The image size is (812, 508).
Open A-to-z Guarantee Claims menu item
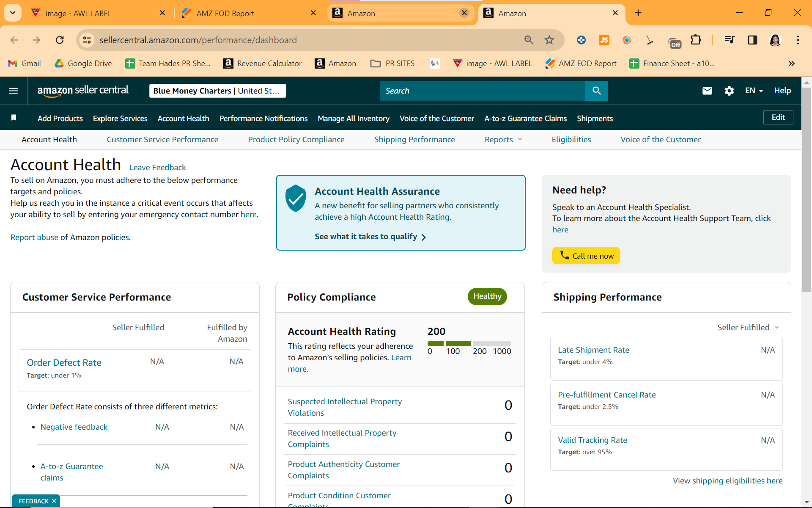(x=525, y=119)
